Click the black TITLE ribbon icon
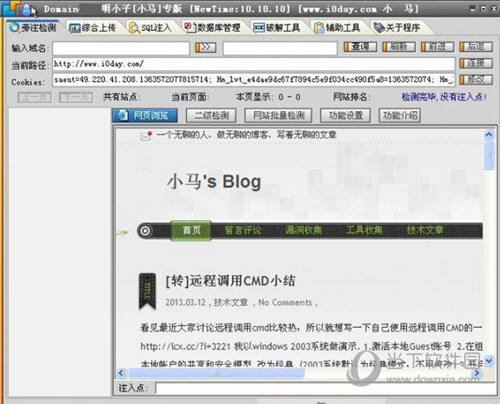The width and height of the screenshot is (500, 404). pos(147,291)
